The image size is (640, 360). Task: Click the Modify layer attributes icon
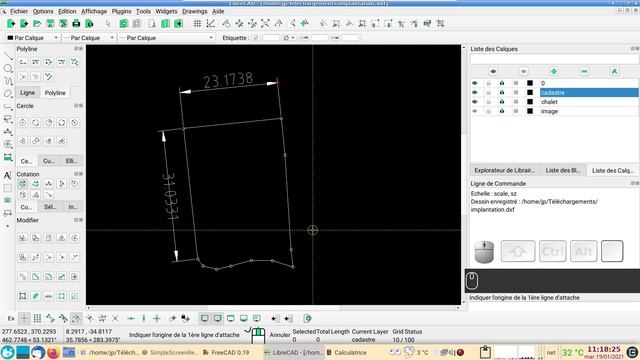pyautogui.click(x=615, y=71)
